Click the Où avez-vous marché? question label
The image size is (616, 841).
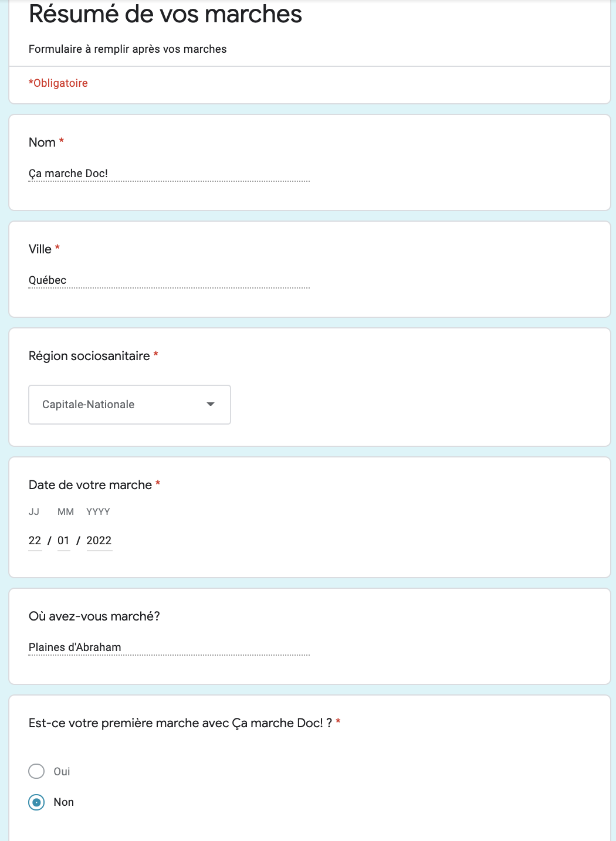pyautogui.click(x=94, y=616)
